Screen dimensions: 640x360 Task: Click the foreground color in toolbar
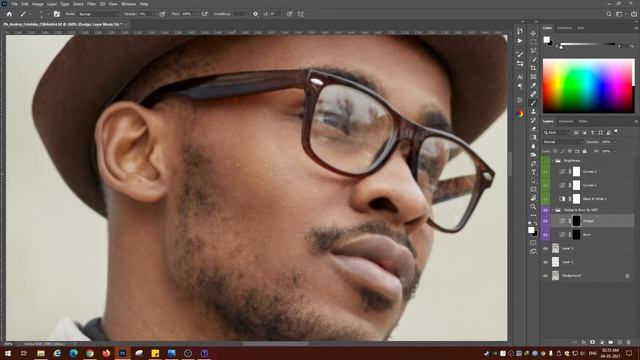coord(531,230)
